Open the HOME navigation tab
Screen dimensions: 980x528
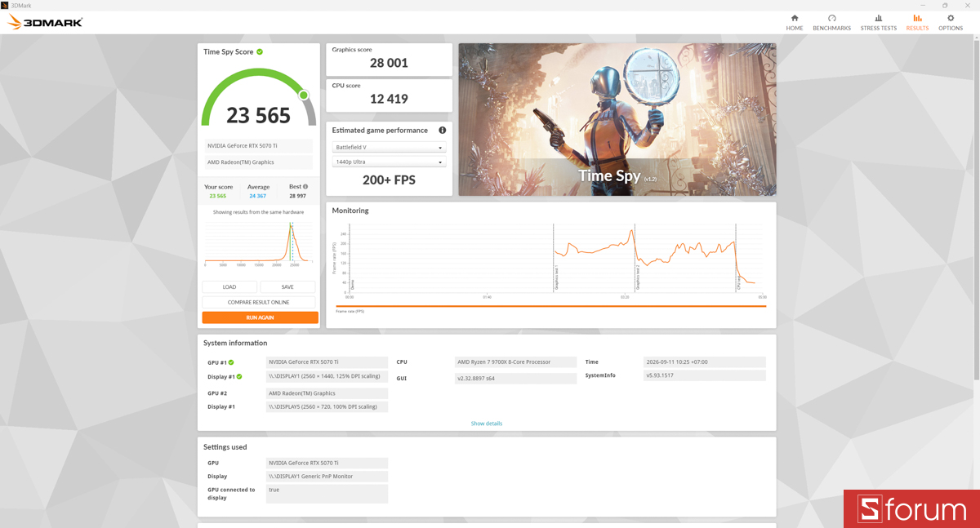[x=794, y=23]
